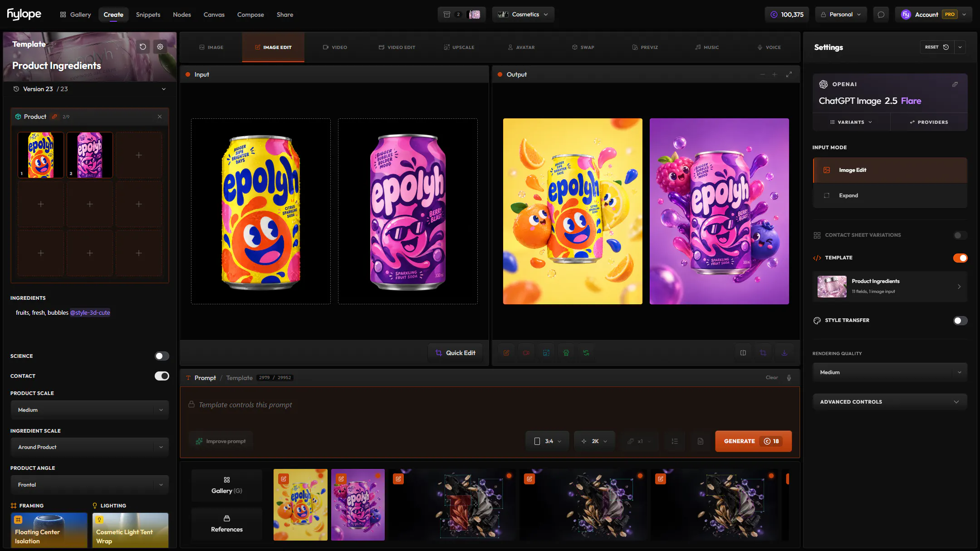Click Clear in the Prompt header
The image size is (980, 551).
click(771, 378)
